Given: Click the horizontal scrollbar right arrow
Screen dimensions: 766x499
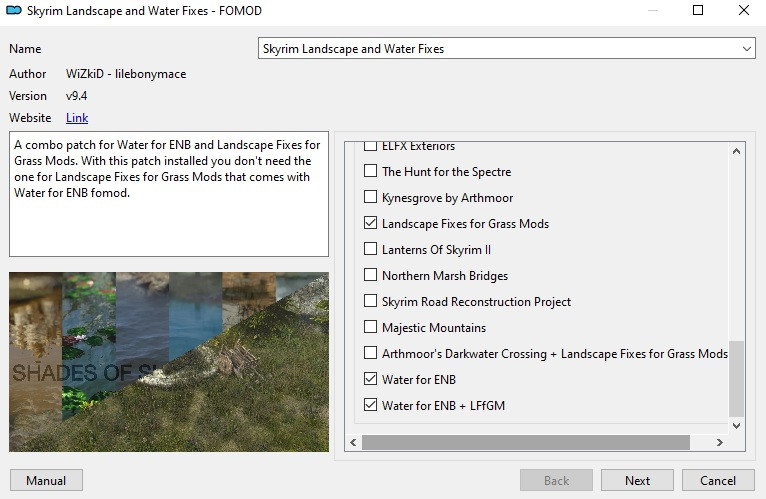Looking at the screenshot, I should pyautogui.click(x=719, y=442).
